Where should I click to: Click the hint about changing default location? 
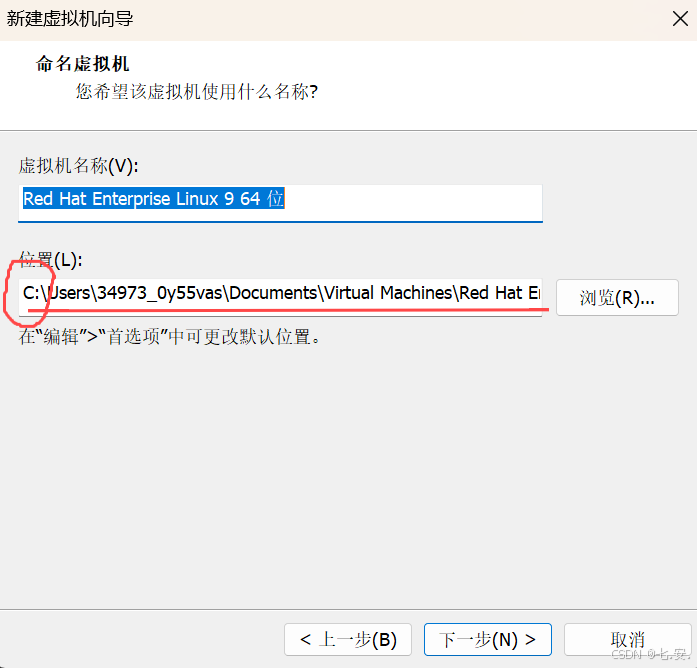tap(169, 336)
